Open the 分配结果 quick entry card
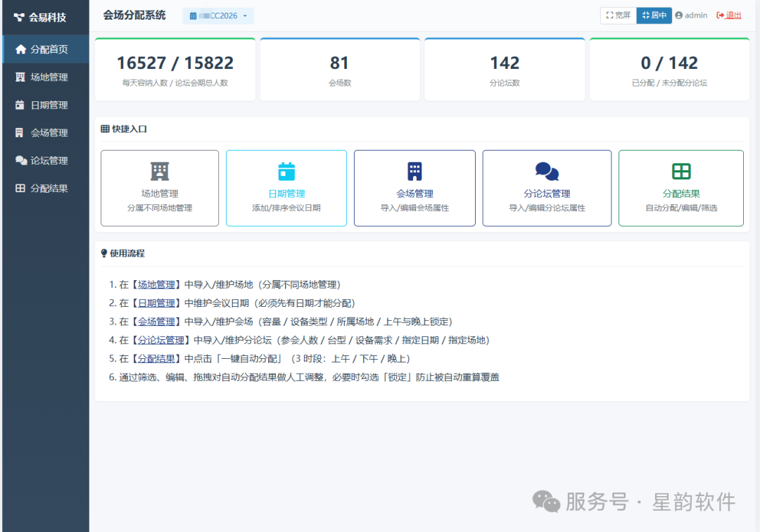This screenshot has width=760, height=532. pos(681,188)
